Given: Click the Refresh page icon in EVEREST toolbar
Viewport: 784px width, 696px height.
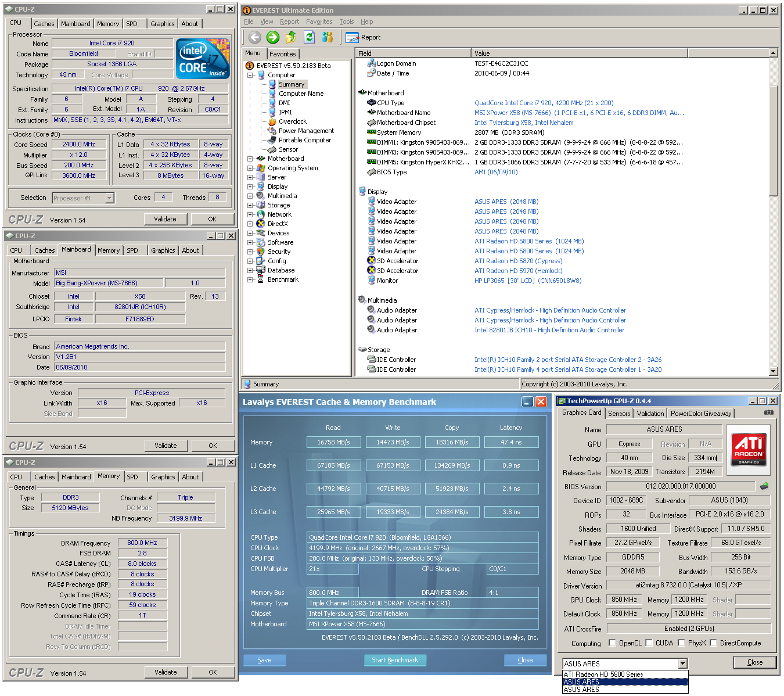Looking at the screenshot, I should [309, 37].
